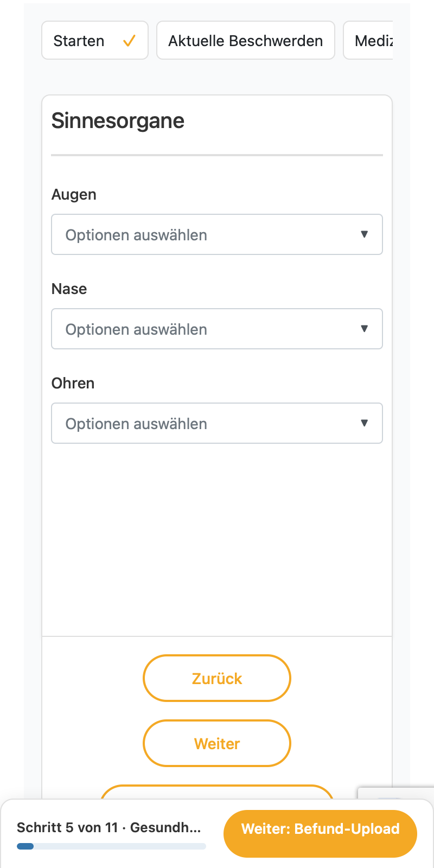Open the Nase 'Optionen auswählen' dropdown

[217, 329]
